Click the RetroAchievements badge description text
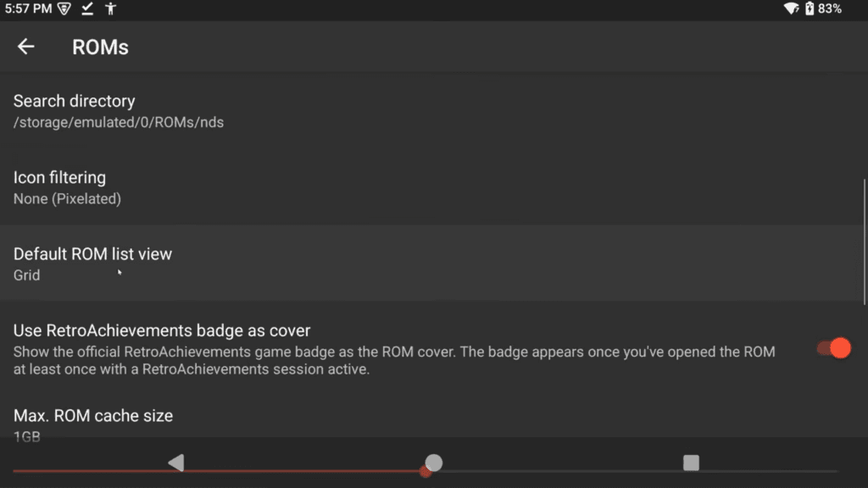The height and width of the screenshot is (488, 868). coord(394,360)
